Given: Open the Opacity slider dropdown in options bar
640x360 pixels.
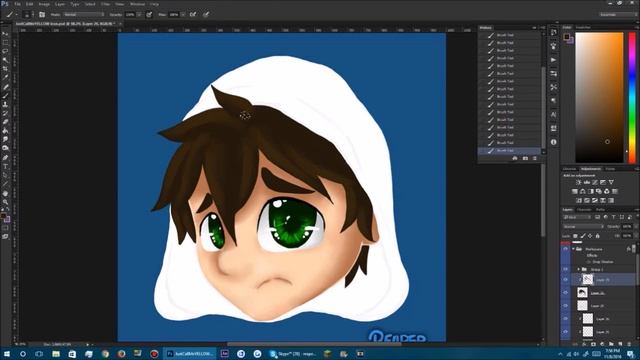Looking at the screenshot, I should coord(139,14).
